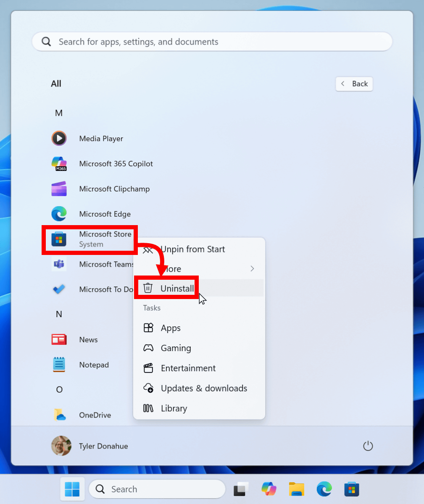This screenshot has height=504, width=424.
Task: Click the Gaming controller icon
Action: [x=148, y=348]
